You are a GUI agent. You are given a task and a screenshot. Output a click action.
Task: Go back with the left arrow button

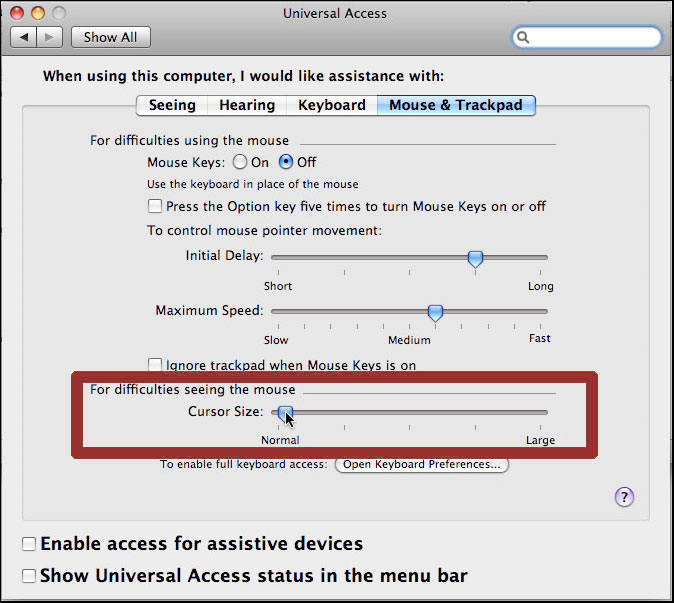(24, 37)
